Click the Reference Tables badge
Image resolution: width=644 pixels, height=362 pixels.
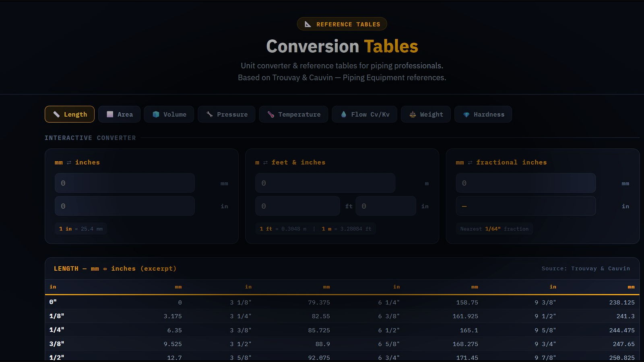[x=342, y=24]
